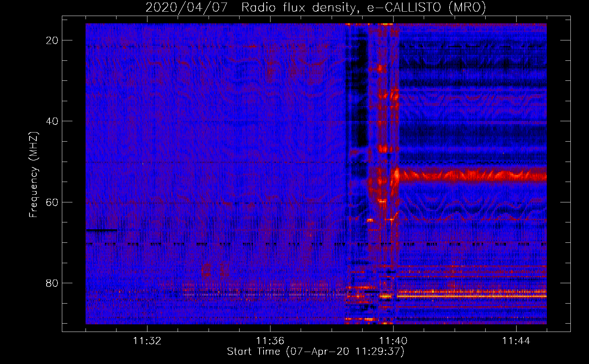Pick the 60 MHz frequency tick label
The height and width of the screenshot is (364, 589).
tap(52, 202)
